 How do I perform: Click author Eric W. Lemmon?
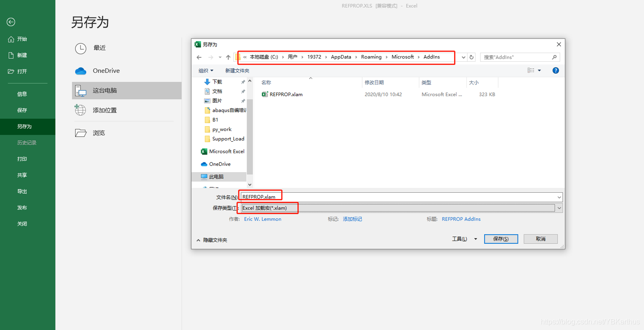[263, 219]
